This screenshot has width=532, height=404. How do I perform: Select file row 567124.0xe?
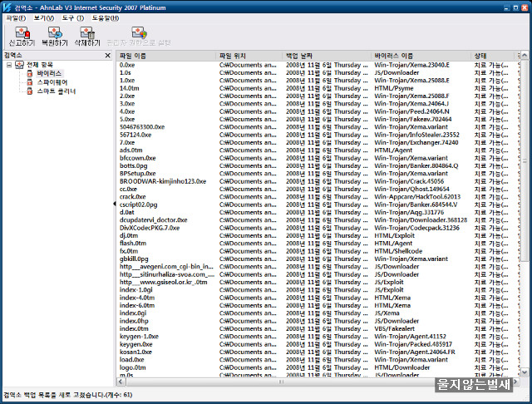click(318, 135)
